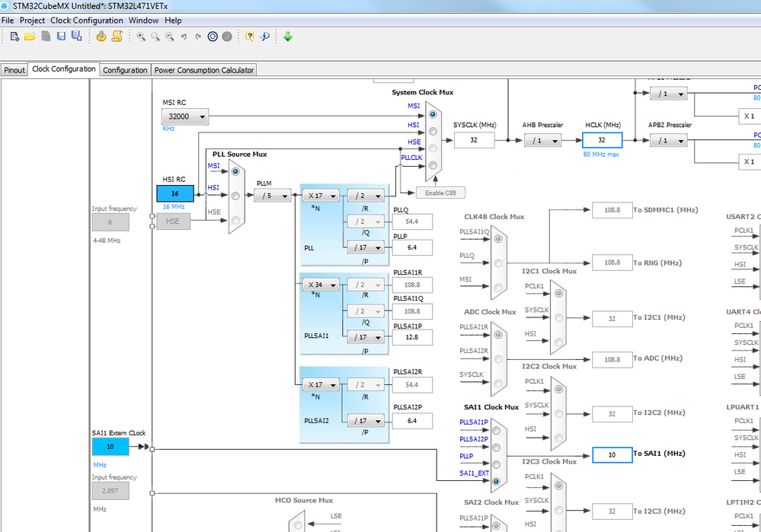Select PLLCLK radio in System Clock Mux
Viewport: 761px width, 532px height.
tap(433, 165)
